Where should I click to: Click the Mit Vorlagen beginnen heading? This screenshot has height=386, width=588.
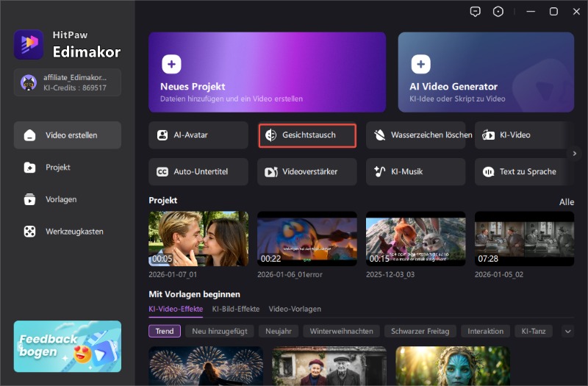pyautogui.click(x=194, y=295)
